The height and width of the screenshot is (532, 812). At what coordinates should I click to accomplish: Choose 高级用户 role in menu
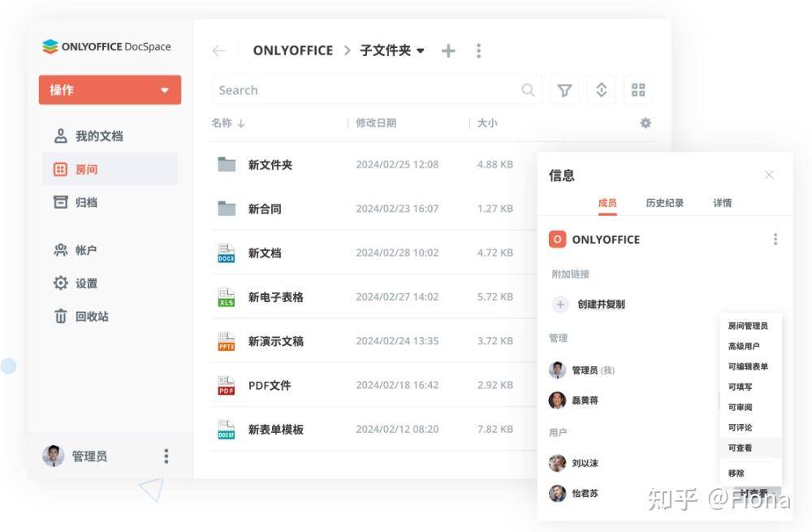point(750,346)
